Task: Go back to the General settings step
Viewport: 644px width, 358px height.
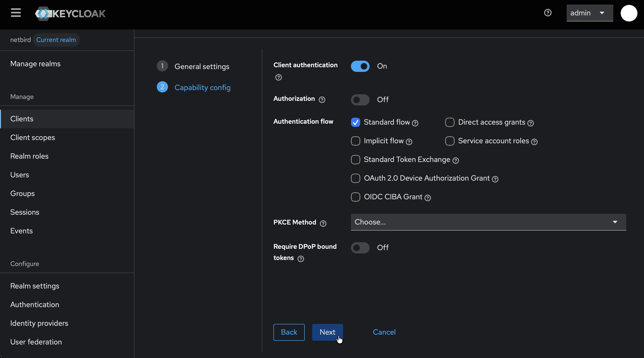Action: (x=289, y=332)
